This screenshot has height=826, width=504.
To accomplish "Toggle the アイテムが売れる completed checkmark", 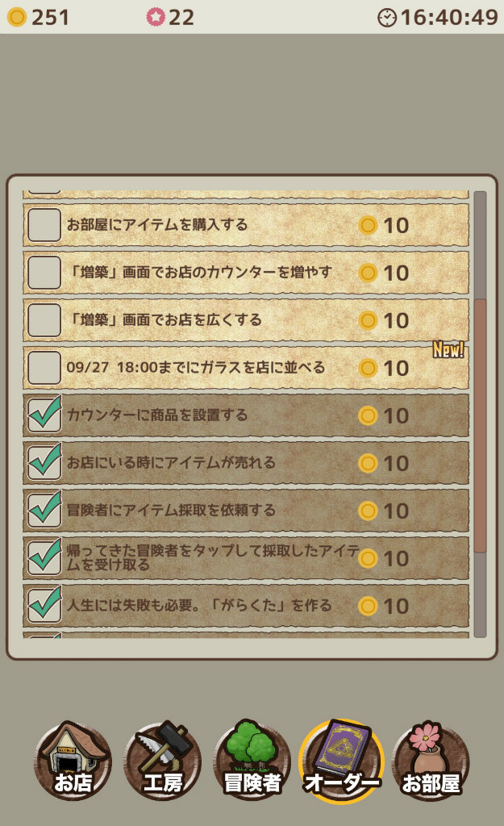I will (x=44, y=463).
